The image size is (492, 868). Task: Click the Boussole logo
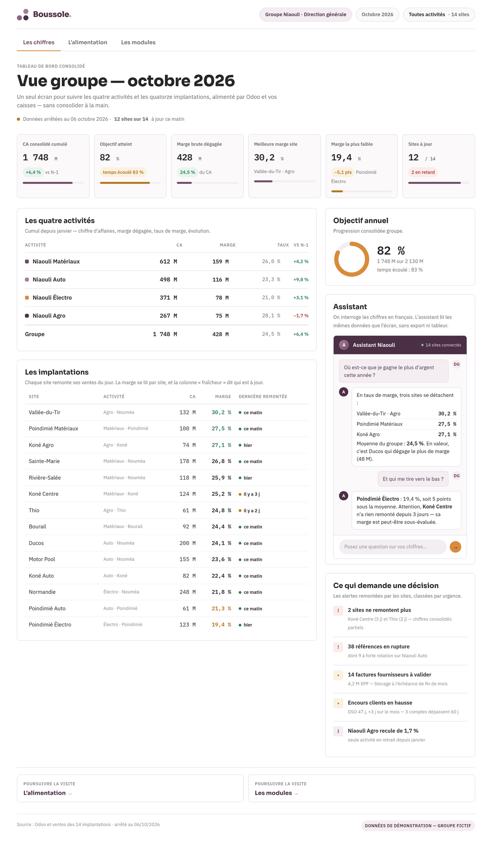(x=44, y=14)
